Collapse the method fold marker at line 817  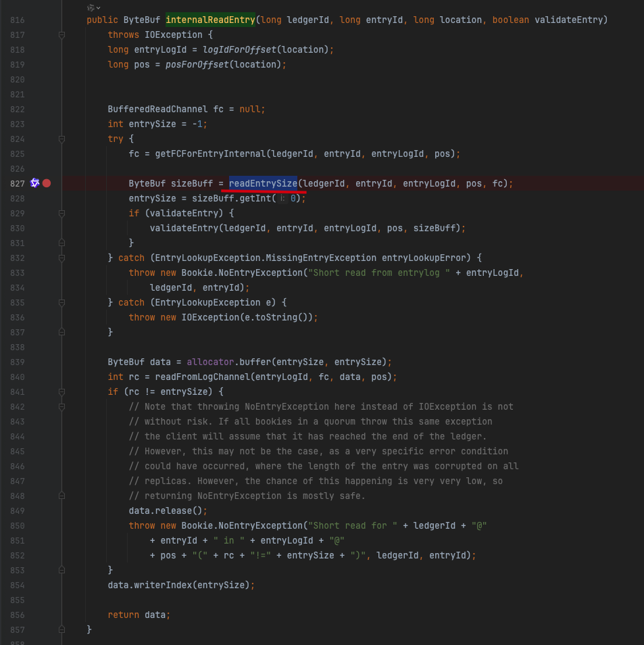coord(61,35)
